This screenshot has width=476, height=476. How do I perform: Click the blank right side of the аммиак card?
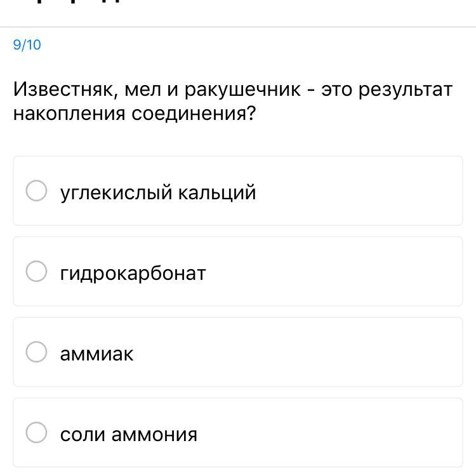[x=298, y=352]
